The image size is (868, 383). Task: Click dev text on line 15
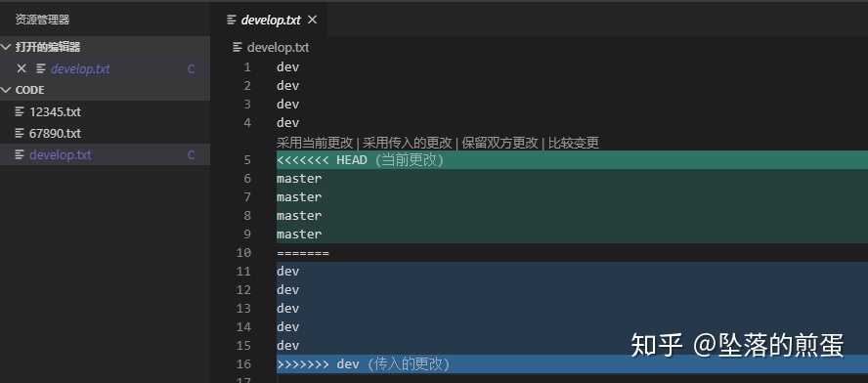point(287,345)
